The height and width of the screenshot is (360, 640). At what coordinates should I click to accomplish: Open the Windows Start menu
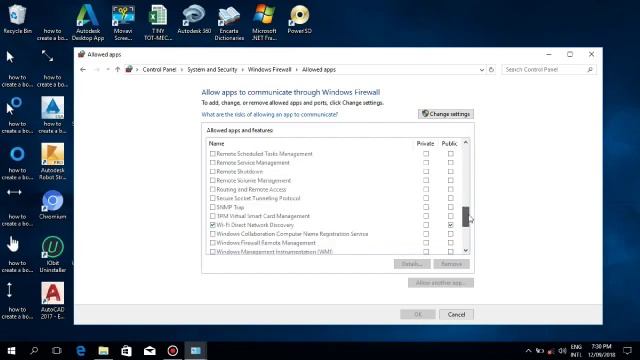(11, 351)
